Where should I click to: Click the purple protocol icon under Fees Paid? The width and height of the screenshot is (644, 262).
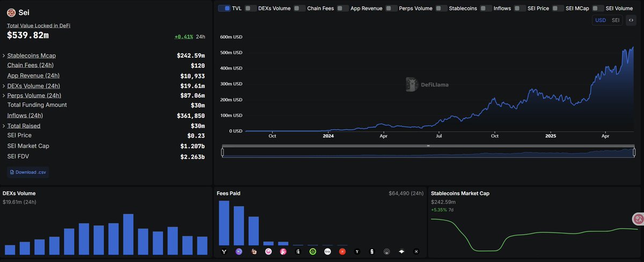coord(239,251)
